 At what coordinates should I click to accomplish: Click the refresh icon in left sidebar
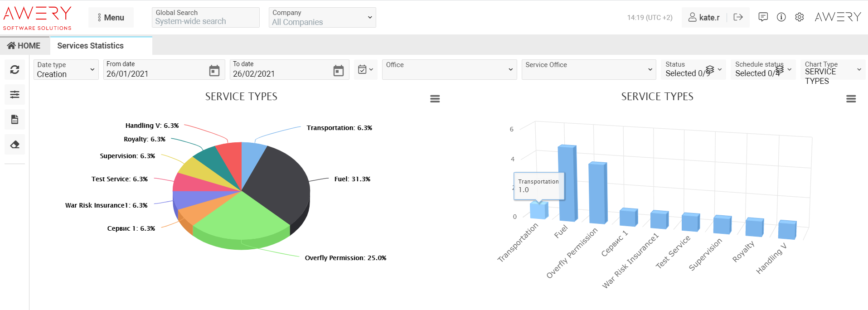(15, 69)
